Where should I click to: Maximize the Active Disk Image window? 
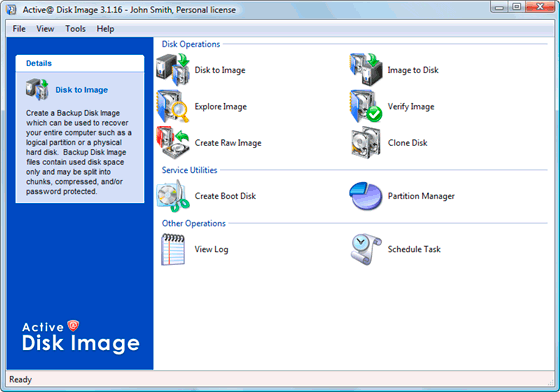pos(516,7)
